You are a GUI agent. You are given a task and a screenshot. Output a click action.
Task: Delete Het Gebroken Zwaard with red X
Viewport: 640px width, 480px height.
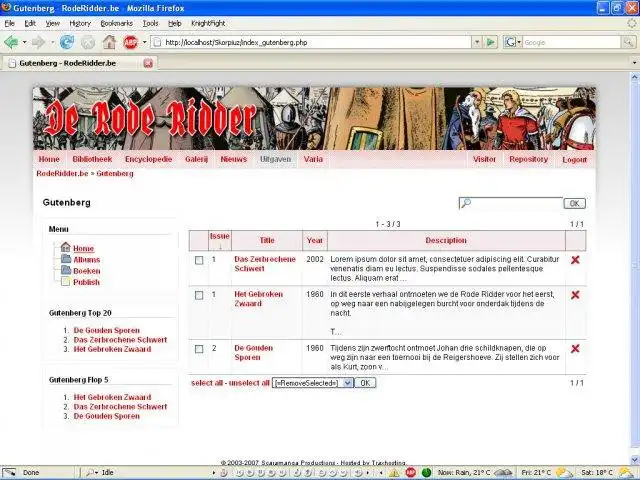click(x=575, y=295)
